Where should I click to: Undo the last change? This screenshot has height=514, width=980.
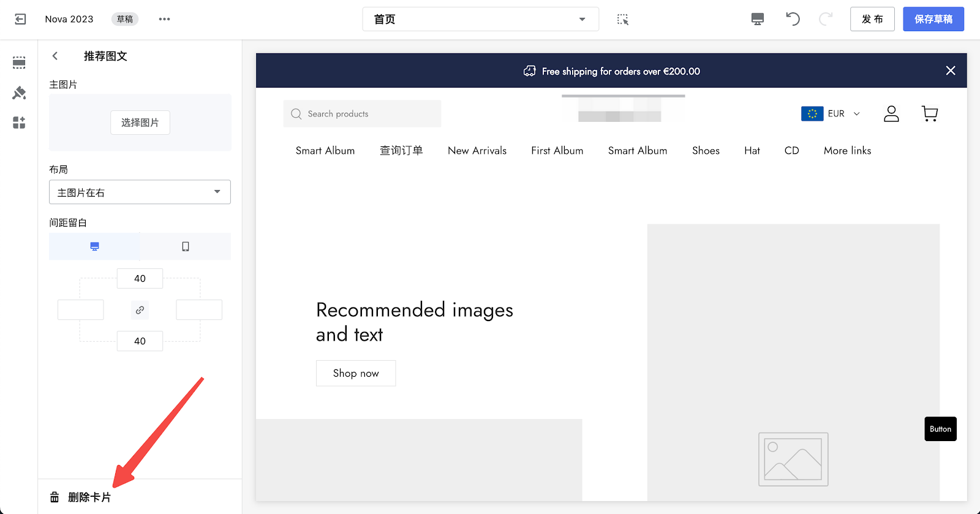(x=793, y=19)
